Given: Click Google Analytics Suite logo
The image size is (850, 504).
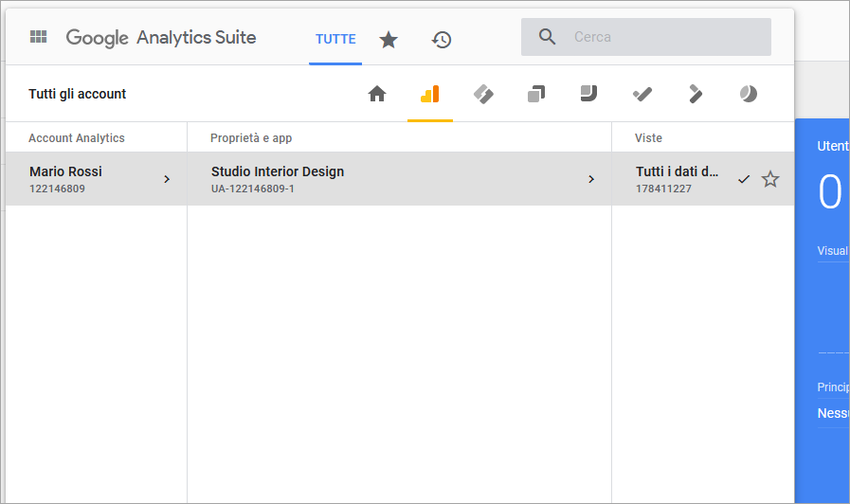Looking at the screenshot, I should click(161, 37).
